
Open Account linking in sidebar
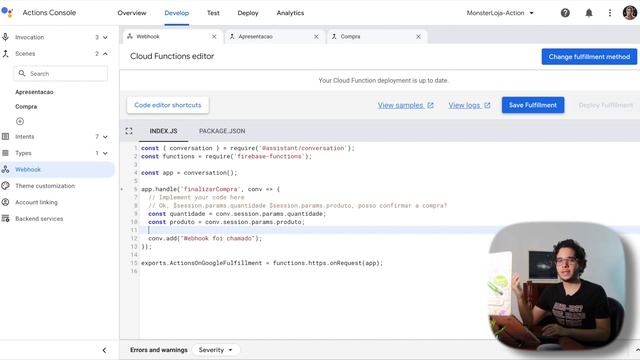[x=36, y=202]
